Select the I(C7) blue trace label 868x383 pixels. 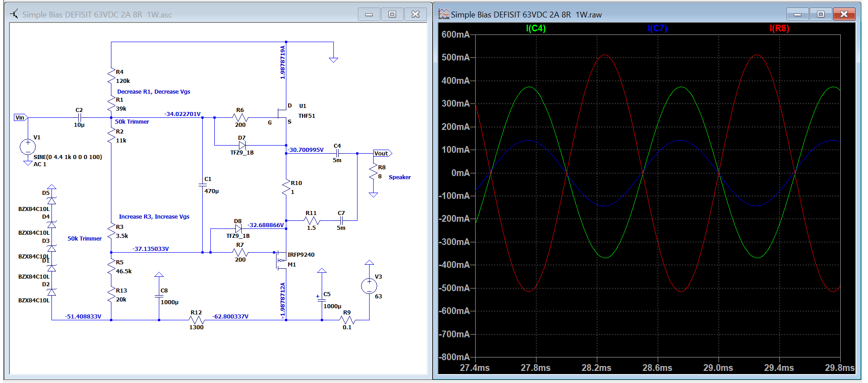[x=657, y=28]
